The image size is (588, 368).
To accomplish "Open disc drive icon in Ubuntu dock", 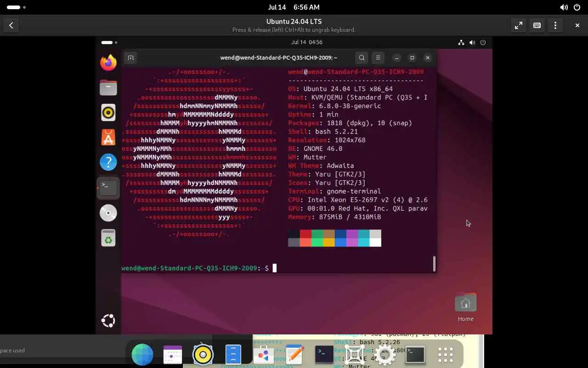I will (108, 213).
